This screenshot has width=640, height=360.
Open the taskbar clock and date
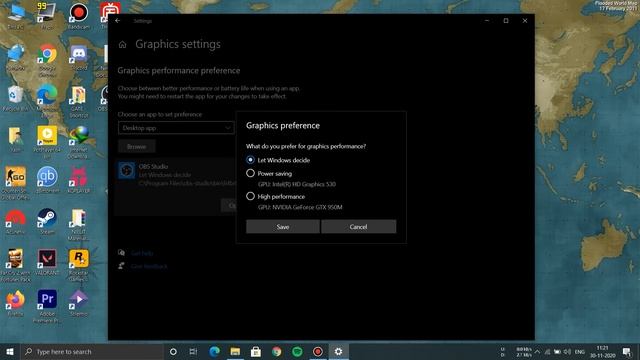tap(602, 351)
